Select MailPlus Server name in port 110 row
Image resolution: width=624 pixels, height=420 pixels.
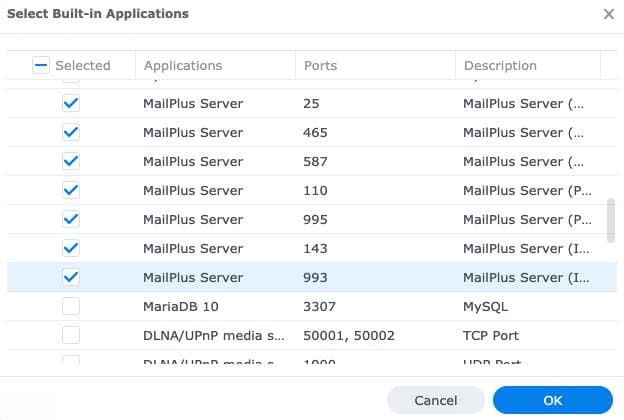pyautogui.click(x=193, y=191)
